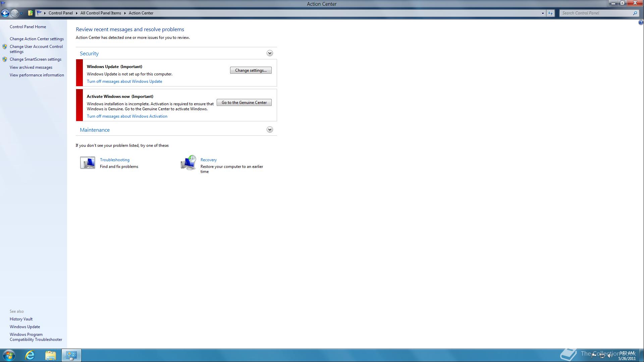
Task: Open Windows Explorer from the taskbar
Action: coord(50,355)
